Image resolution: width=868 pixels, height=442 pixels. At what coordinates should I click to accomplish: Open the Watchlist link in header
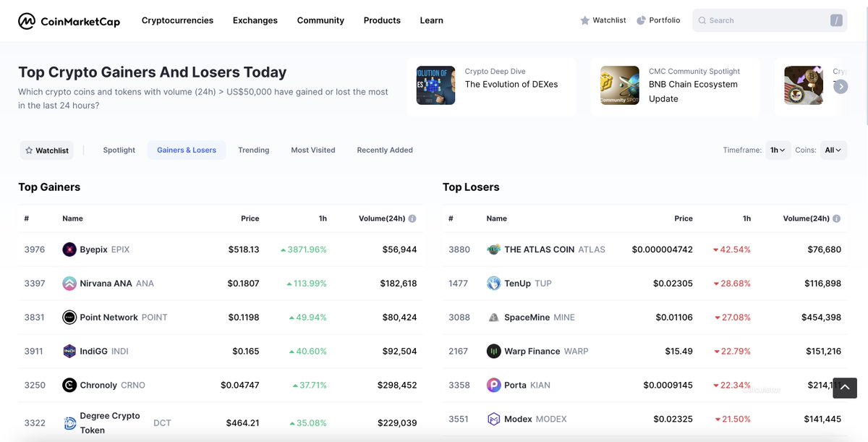(x=603, y=20)
